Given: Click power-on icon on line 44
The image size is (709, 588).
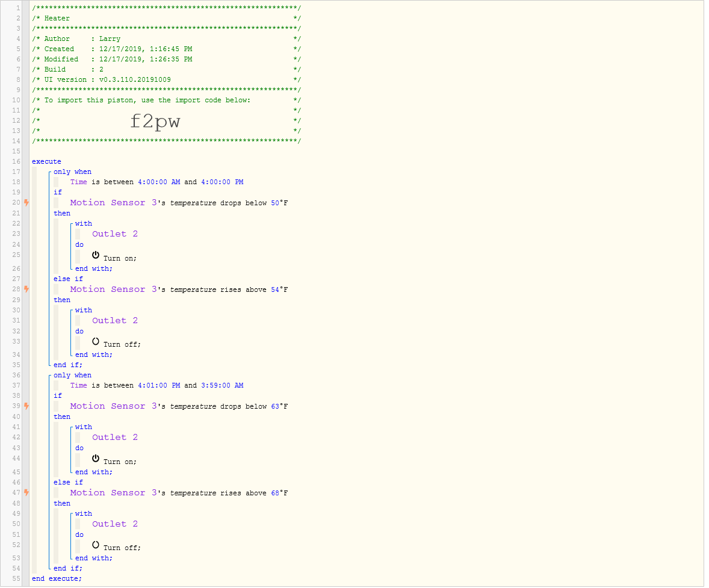Looking at the screenshot, I should (x=96, y=459).
